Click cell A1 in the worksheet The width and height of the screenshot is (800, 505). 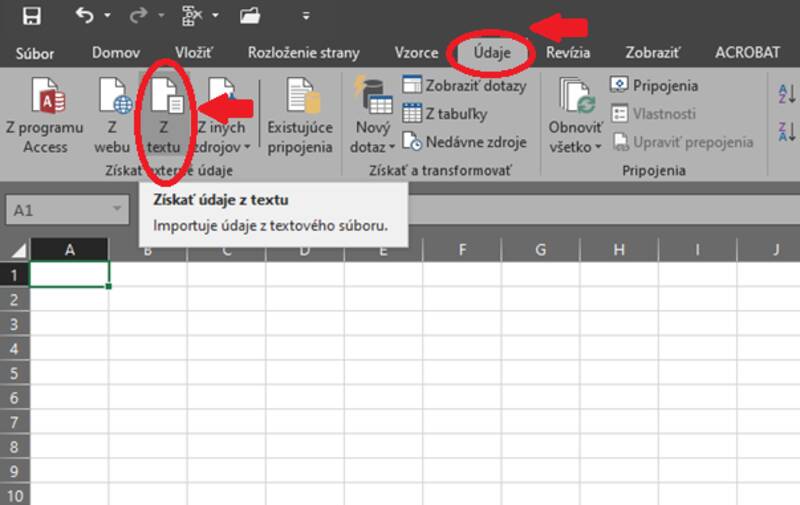tap(69, 274)
